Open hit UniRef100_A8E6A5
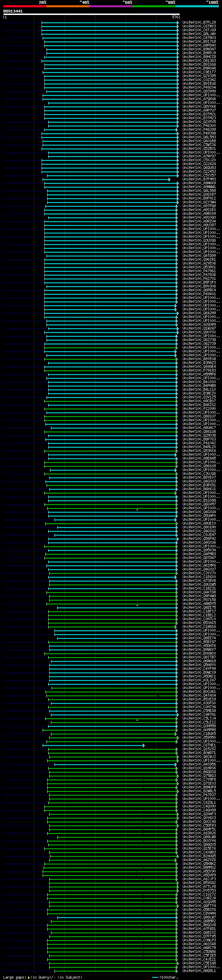The height and width of the screenshot is (980, 222). [199, 459]
